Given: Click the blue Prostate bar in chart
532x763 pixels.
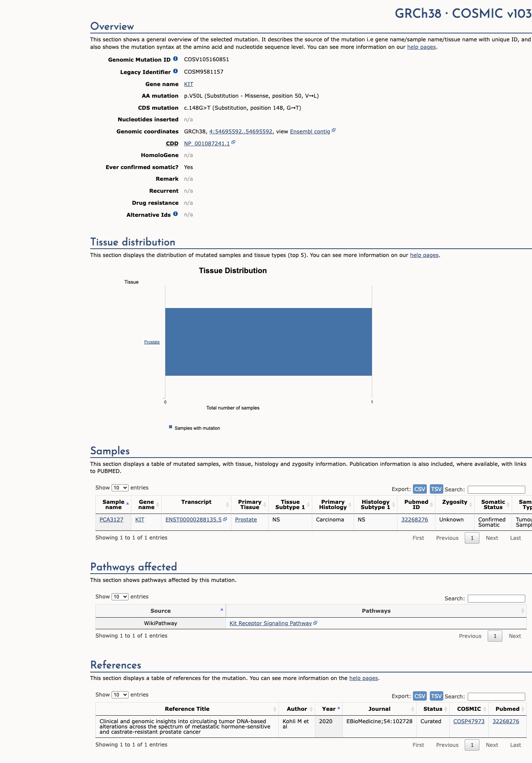Looking at the screenshot, I should coord(269,342).
